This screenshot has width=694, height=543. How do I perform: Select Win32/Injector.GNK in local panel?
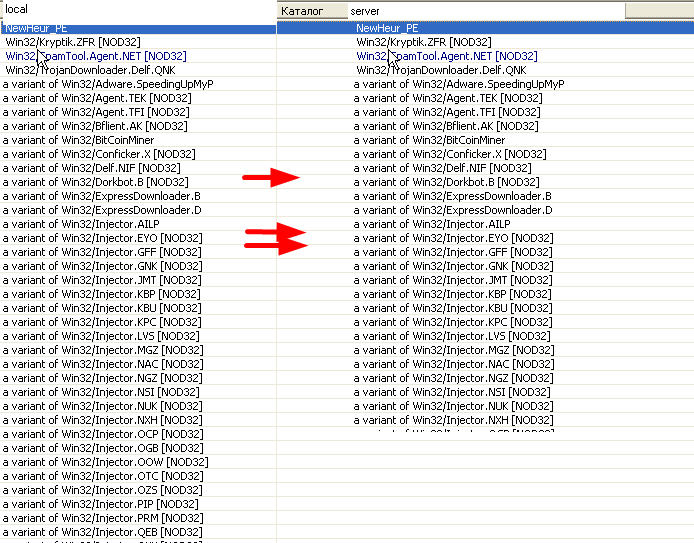click(102, 266)
